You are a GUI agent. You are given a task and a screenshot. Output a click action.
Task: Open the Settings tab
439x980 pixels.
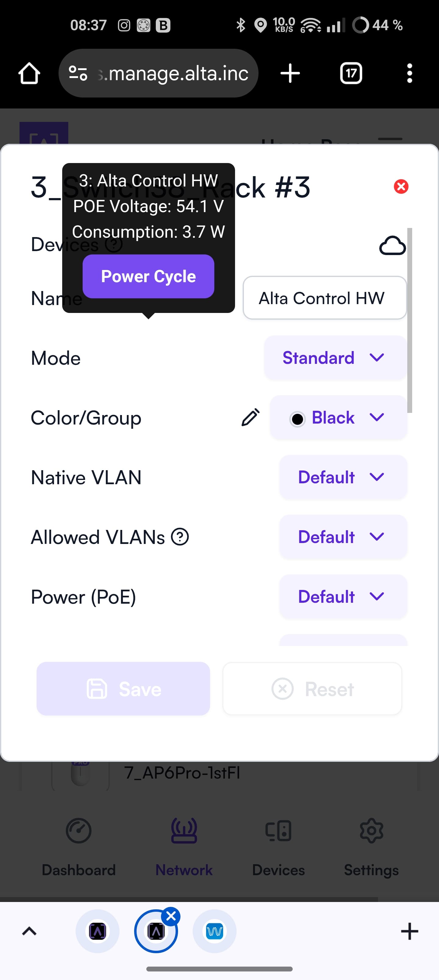[371, 847]
